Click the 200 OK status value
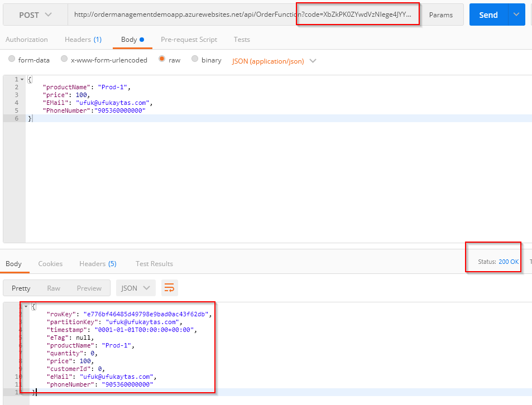Screen dimensions: 532x405 [x=509, y=262]
